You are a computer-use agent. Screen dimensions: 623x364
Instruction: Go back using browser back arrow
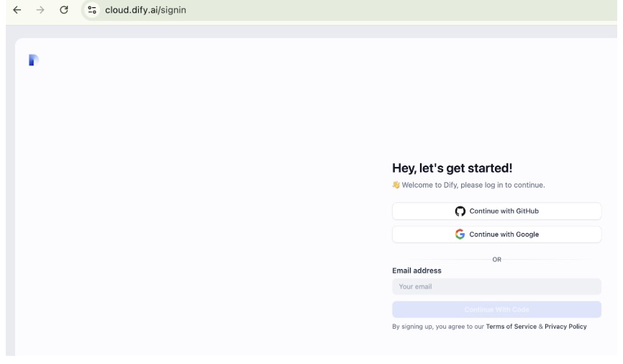17,10
